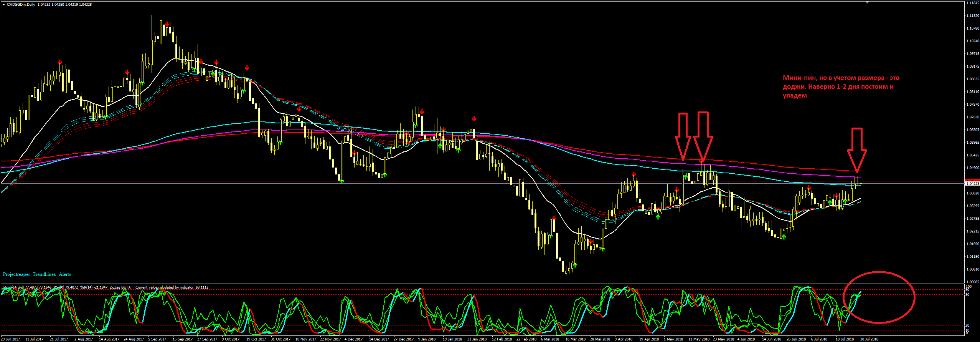Click the Projectreaper_TrendLines_Alerts indicator label

37,274
